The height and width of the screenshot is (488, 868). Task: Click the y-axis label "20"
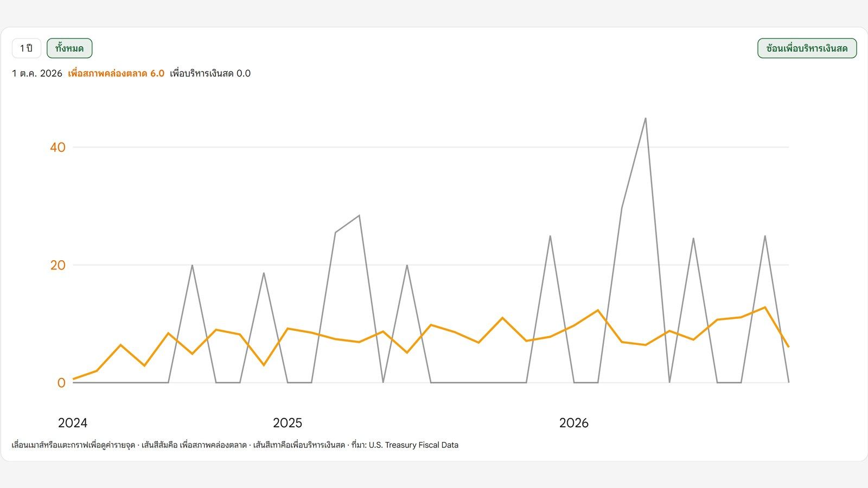[58, 265]
